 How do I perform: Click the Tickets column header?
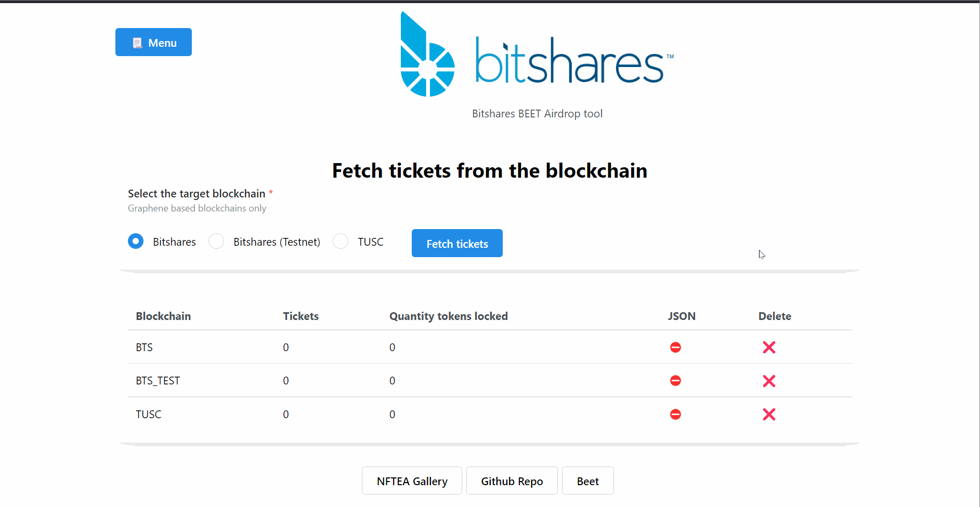click(300, 316)
